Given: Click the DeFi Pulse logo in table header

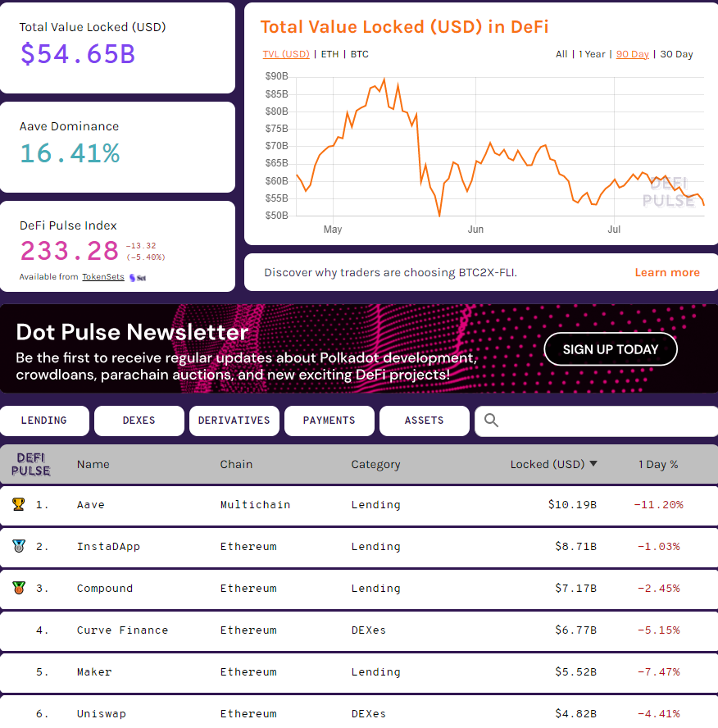Looking at the screenshot, I should [30, 464].
